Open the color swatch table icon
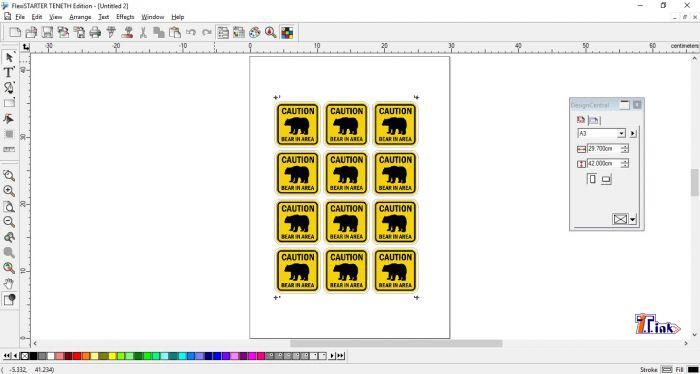 coord(287,32)
